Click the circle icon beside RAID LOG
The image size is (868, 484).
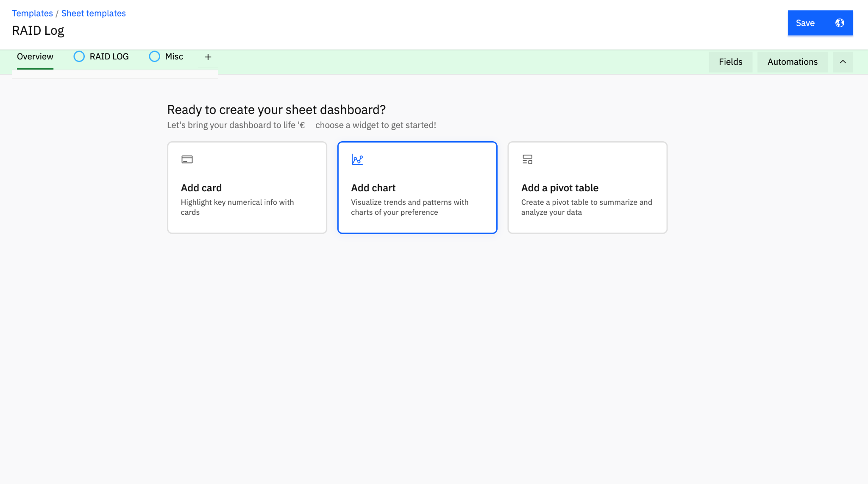coord(79,56)
